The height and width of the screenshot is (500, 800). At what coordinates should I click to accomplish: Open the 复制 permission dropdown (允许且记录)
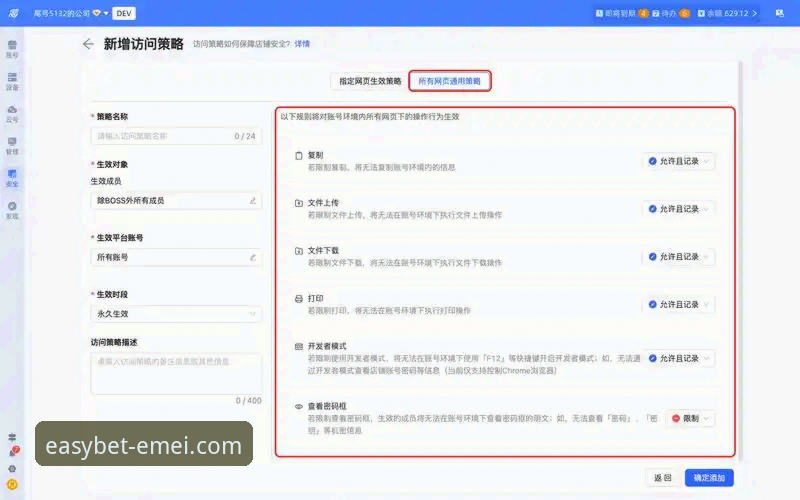click(x=678, y=161)
